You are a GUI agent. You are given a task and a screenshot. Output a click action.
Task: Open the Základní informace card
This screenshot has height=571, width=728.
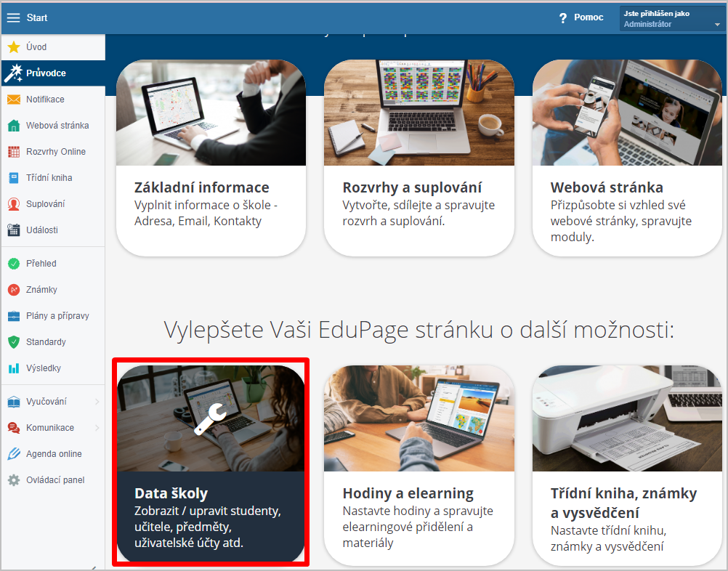click(211, 158)
